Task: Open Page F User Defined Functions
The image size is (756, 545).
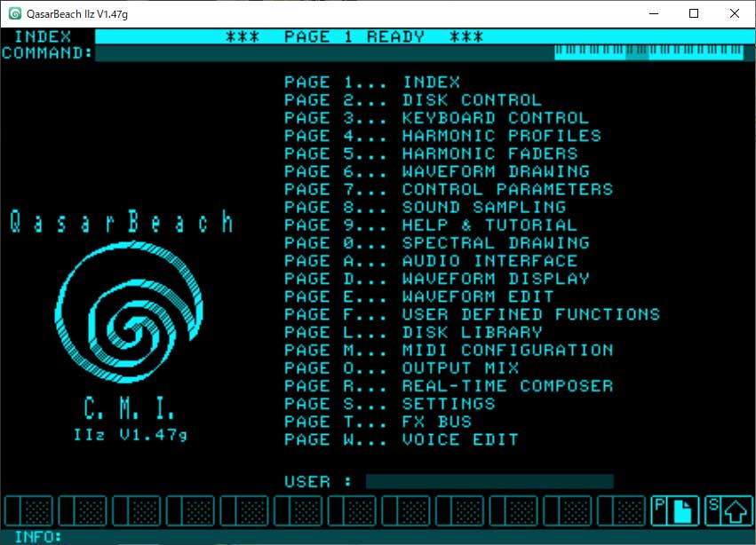Action: (x=472, y=314)
